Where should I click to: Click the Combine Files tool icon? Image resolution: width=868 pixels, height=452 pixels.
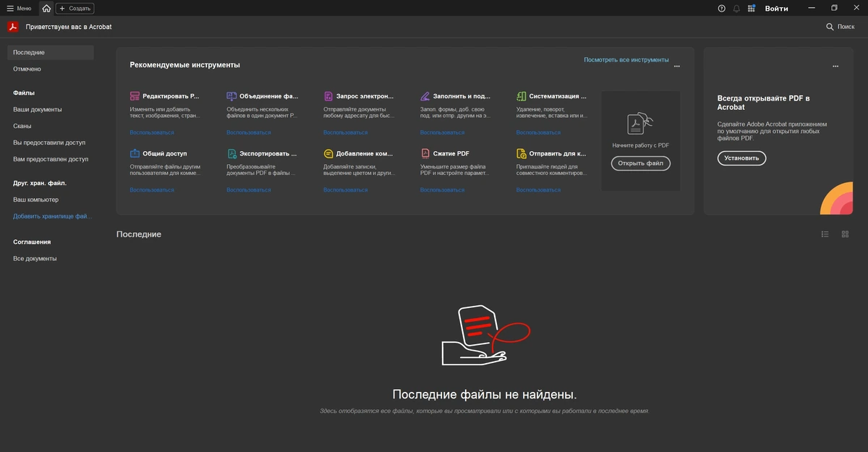coord(231,95)
